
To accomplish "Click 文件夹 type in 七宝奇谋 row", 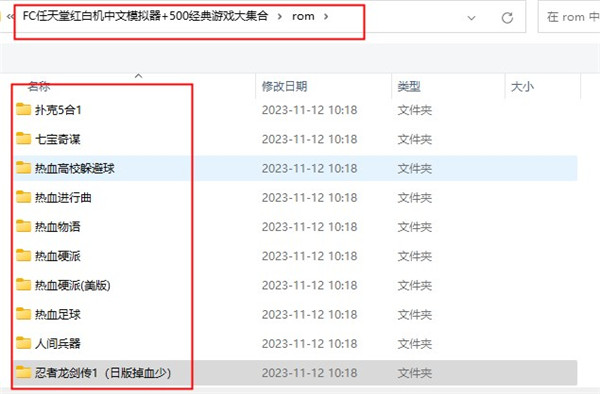I will (414, 139).
